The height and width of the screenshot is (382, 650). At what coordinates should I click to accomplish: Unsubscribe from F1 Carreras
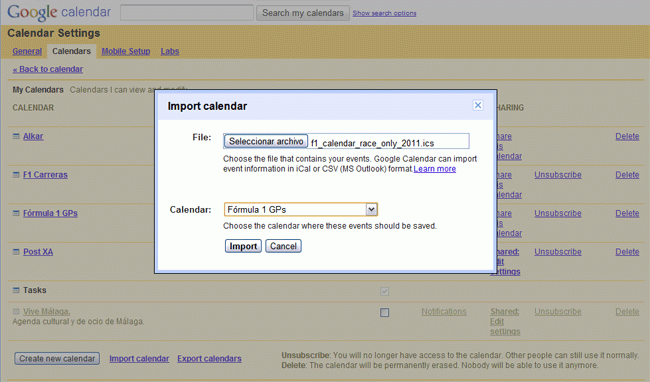pos(558,175)
